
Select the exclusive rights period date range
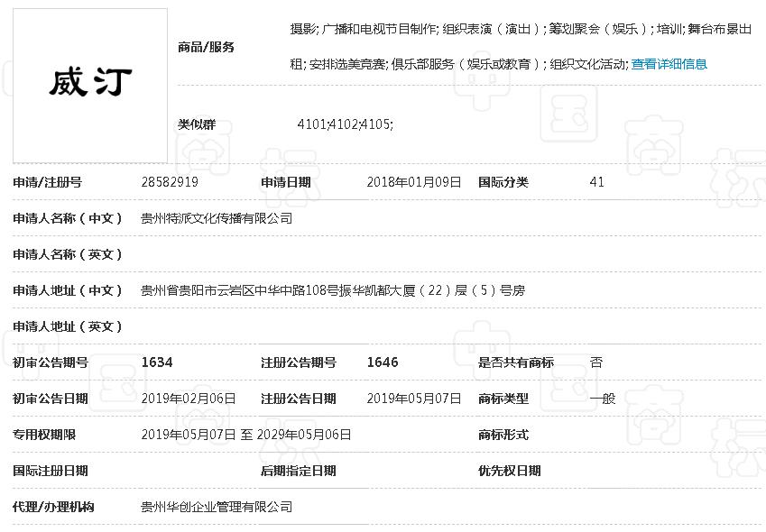245,435
